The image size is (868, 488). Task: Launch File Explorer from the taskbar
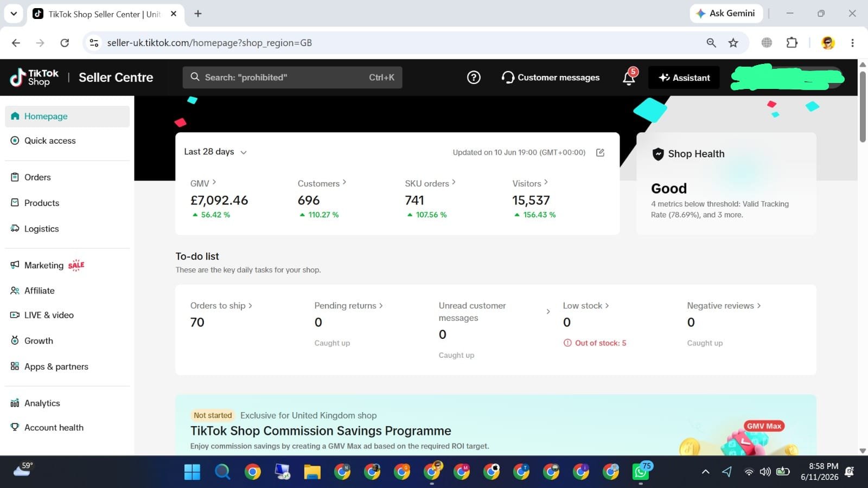[x=312, y=472]
